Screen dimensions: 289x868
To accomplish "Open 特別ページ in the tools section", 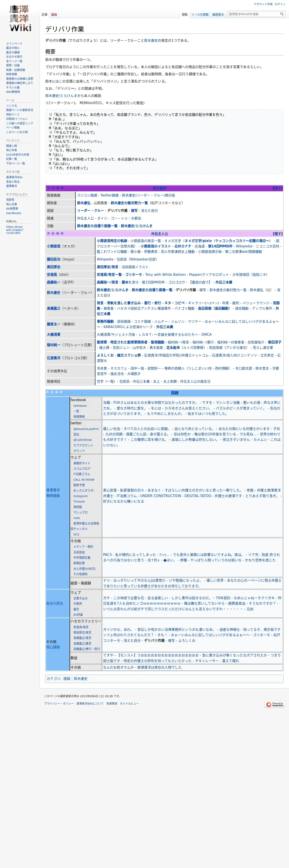I will pos(13,114).
